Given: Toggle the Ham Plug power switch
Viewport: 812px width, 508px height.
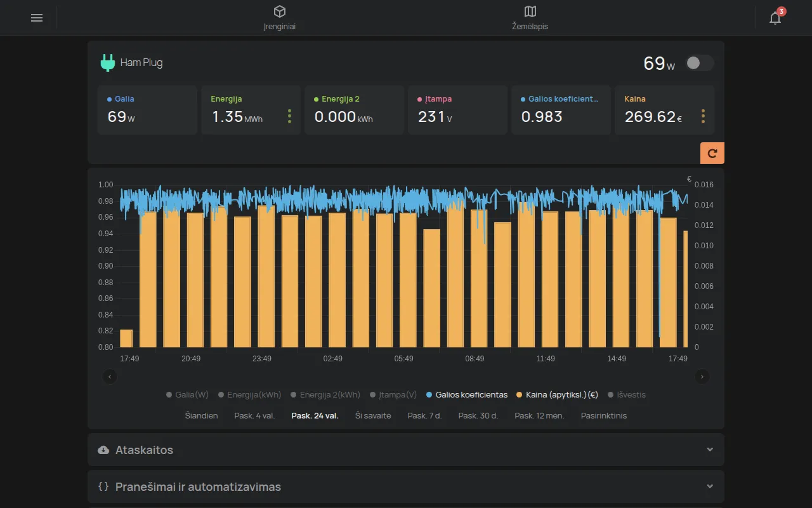Looking at the screenshot, I should [x=700, y=63].
